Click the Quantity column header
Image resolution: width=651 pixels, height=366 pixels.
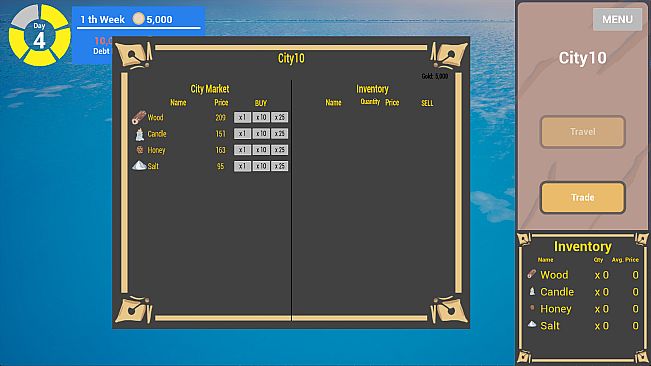(x=370, y=102)
